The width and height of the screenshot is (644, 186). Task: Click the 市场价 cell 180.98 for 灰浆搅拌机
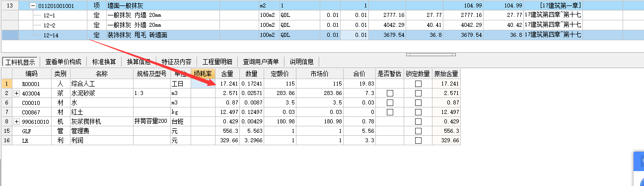pos(320,122)
